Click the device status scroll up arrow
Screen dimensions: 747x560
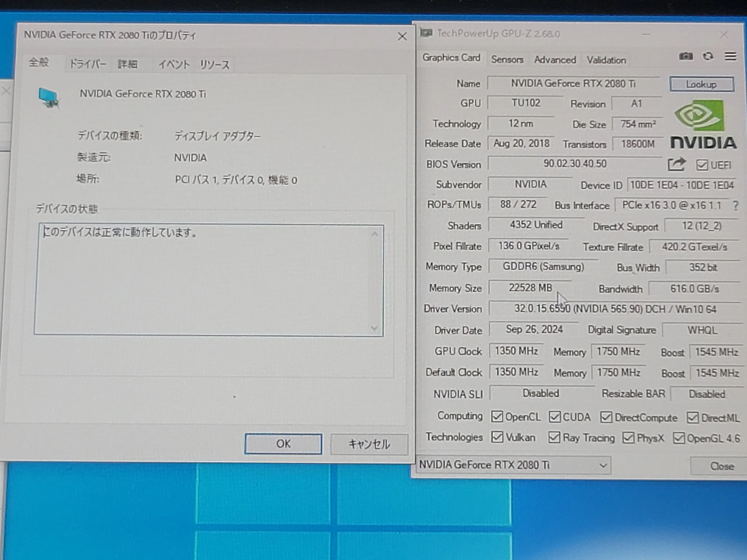tap(375, 234)
